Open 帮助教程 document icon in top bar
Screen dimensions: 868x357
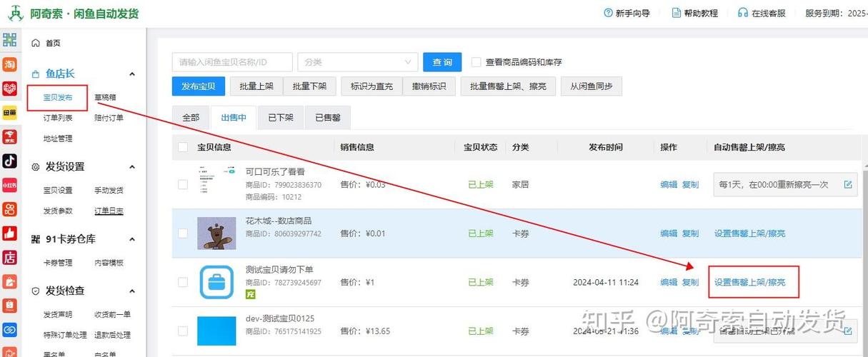tap(676, 13)
